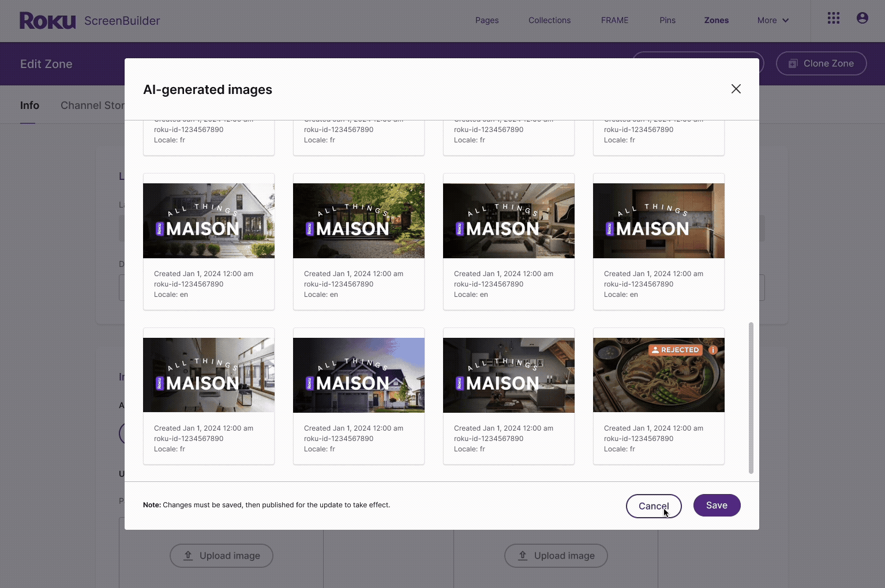Click the dialog vertical scrollbar

751,398
